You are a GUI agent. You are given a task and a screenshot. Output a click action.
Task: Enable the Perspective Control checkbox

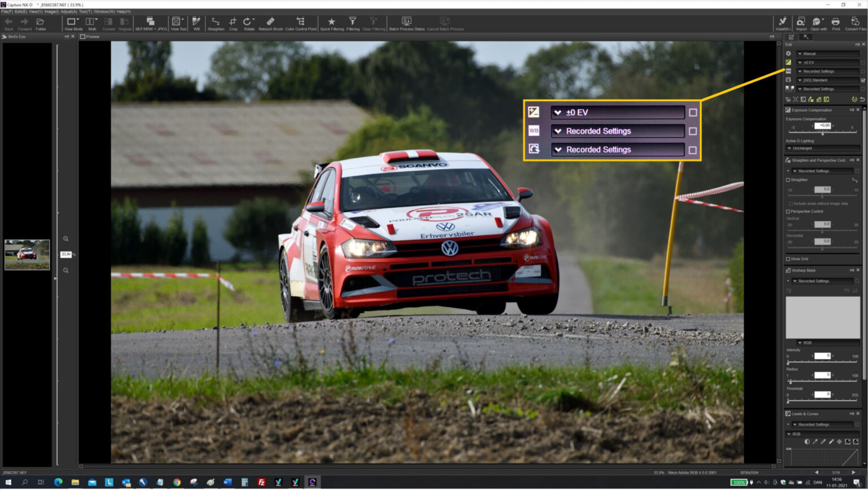788,211
